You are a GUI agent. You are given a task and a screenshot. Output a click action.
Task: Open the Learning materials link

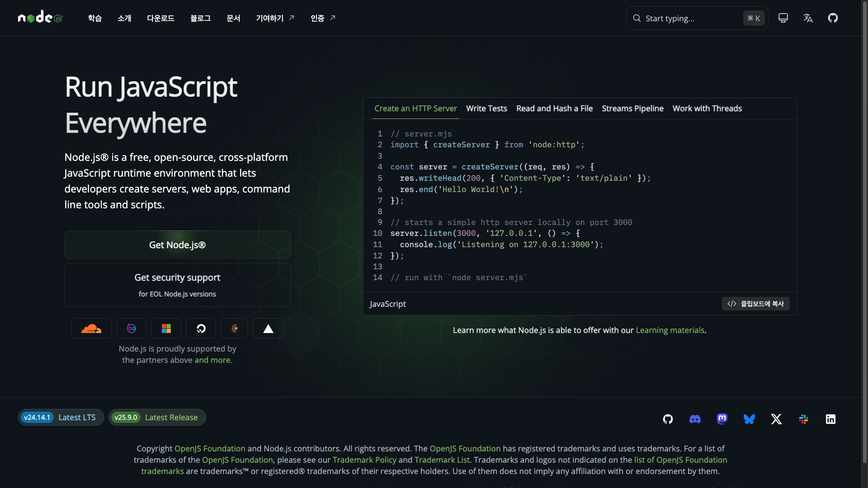[670, 330]
